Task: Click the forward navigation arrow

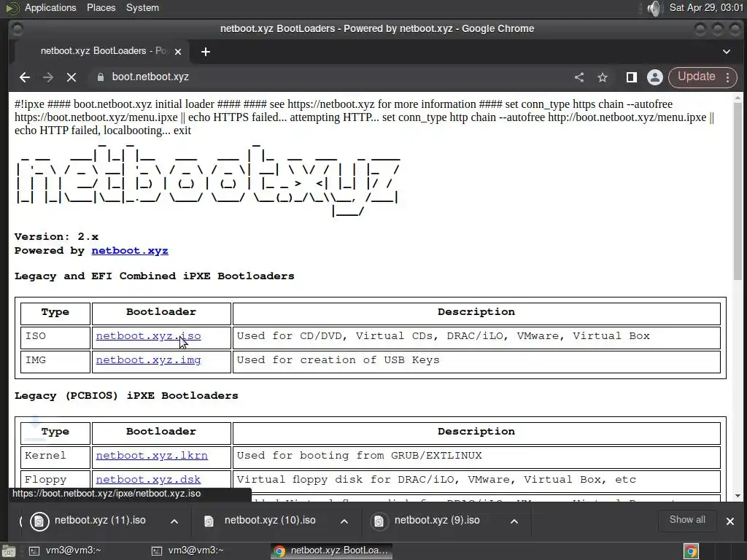Action: tap(48, 77)
